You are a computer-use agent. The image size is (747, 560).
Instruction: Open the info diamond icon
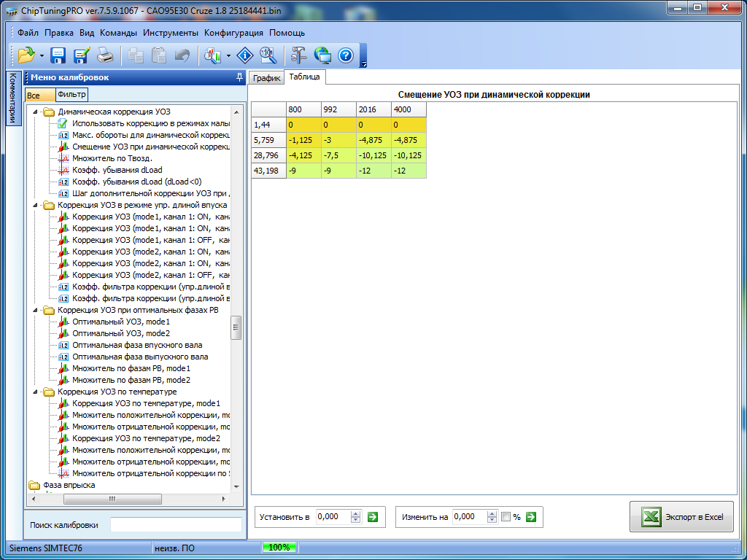pos(246,55)
